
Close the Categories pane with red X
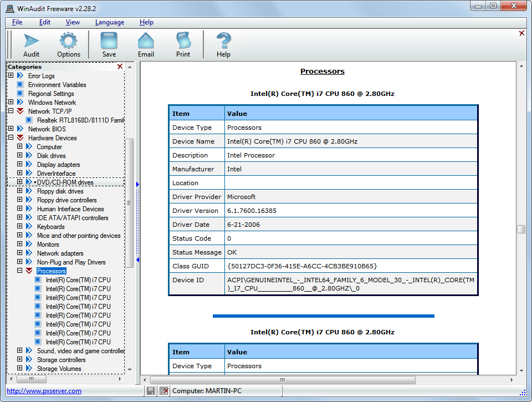(120, 67)
